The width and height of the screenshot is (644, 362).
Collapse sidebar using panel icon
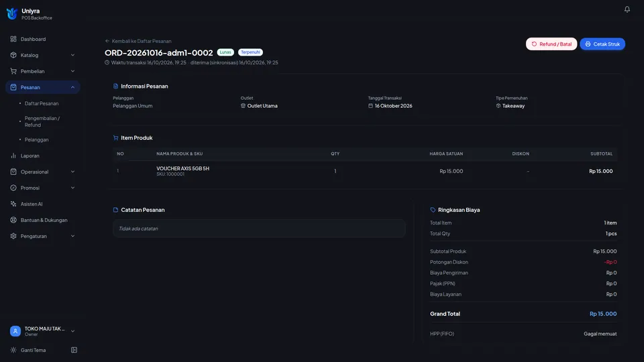[74, 350]
